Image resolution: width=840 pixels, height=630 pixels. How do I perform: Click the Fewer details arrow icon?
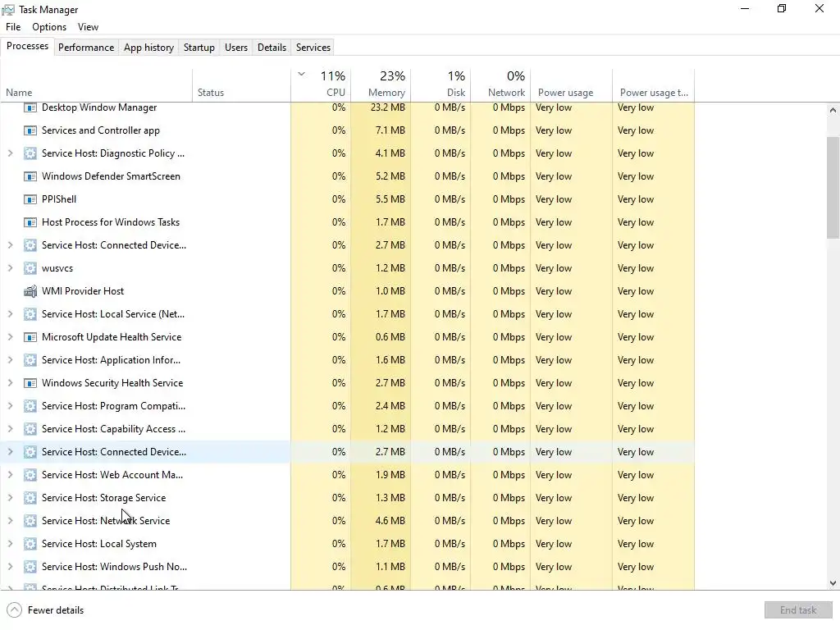coord(15,610)
